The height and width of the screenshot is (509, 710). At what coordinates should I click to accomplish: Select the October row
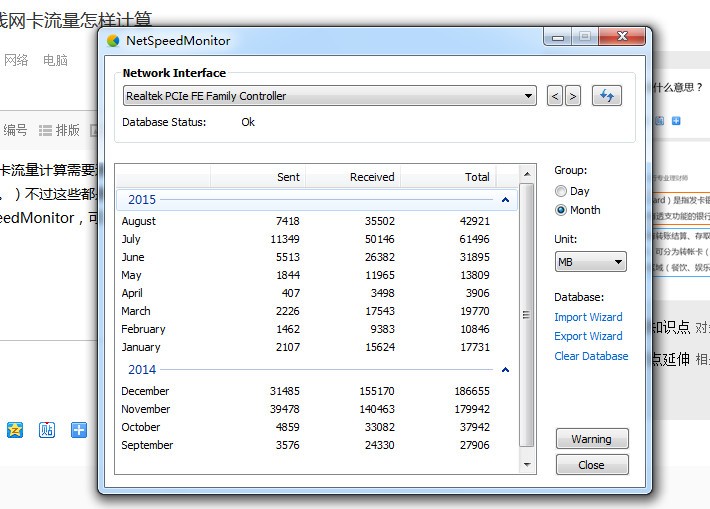316,427
